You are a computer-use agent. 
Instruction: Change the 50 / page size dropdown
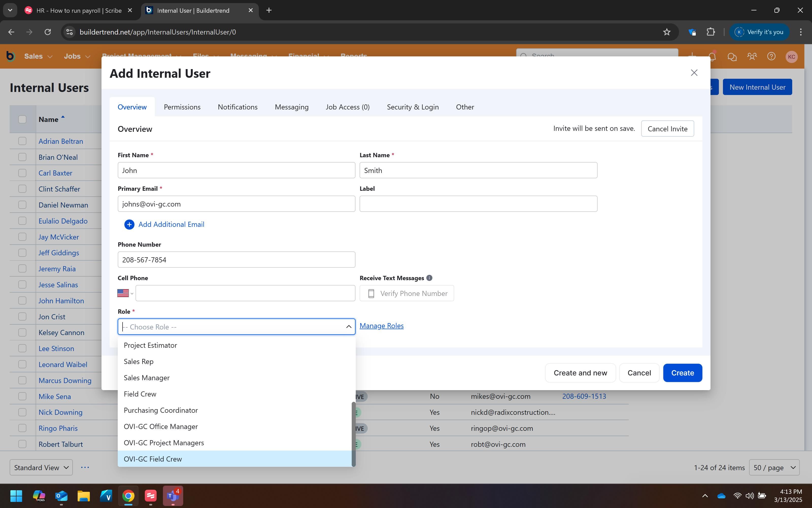click(774, 467)
